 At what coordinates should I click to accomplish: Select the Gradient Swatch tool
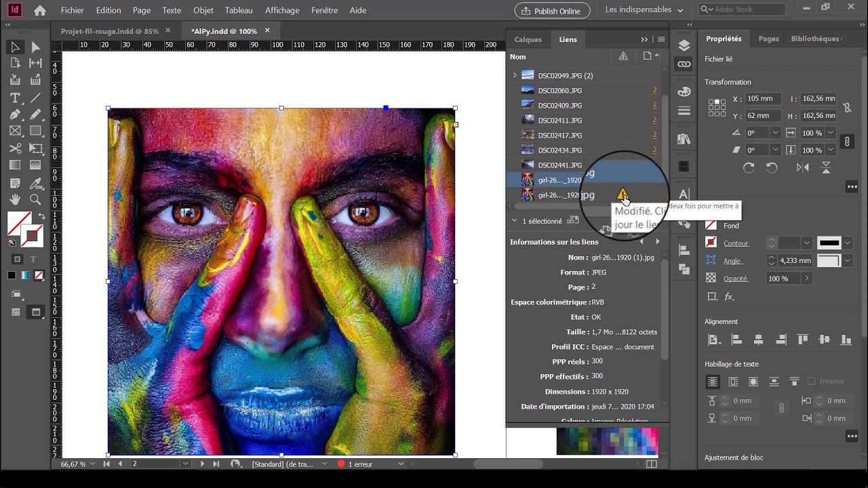[x=15, y=165]
